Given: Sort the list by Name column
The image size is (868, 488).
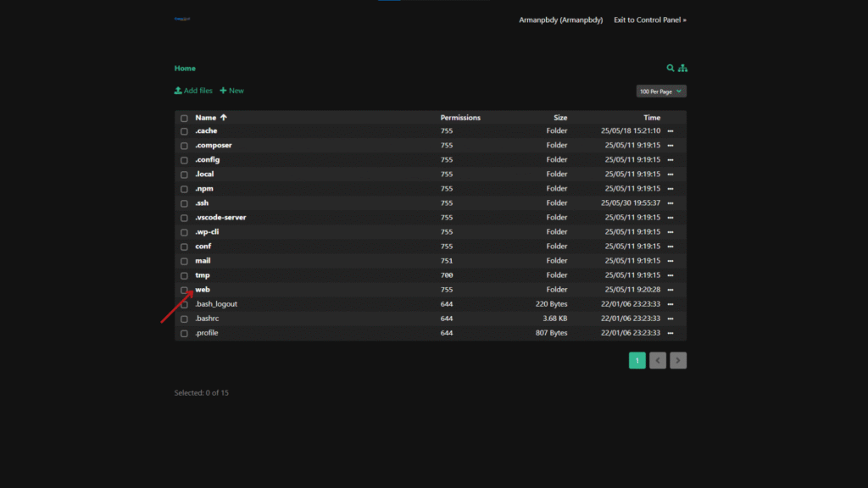Looking at the screenshot, I should 206,118.
